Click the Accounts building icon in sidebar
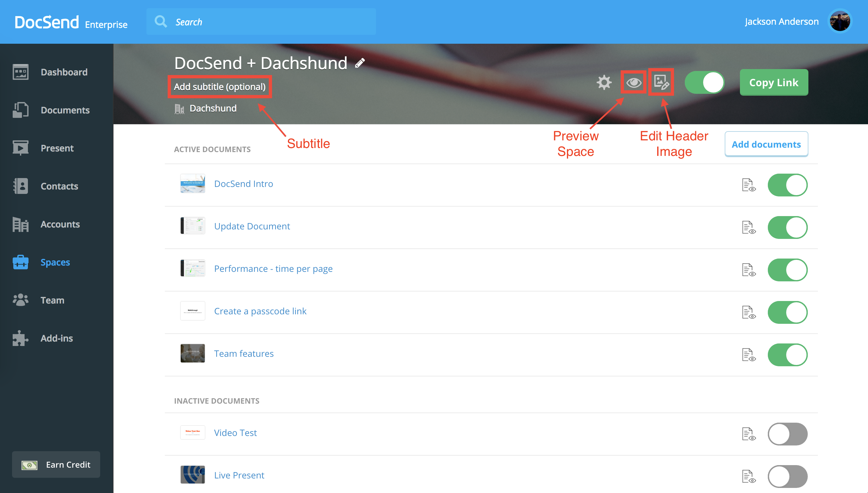 point(20,224)
